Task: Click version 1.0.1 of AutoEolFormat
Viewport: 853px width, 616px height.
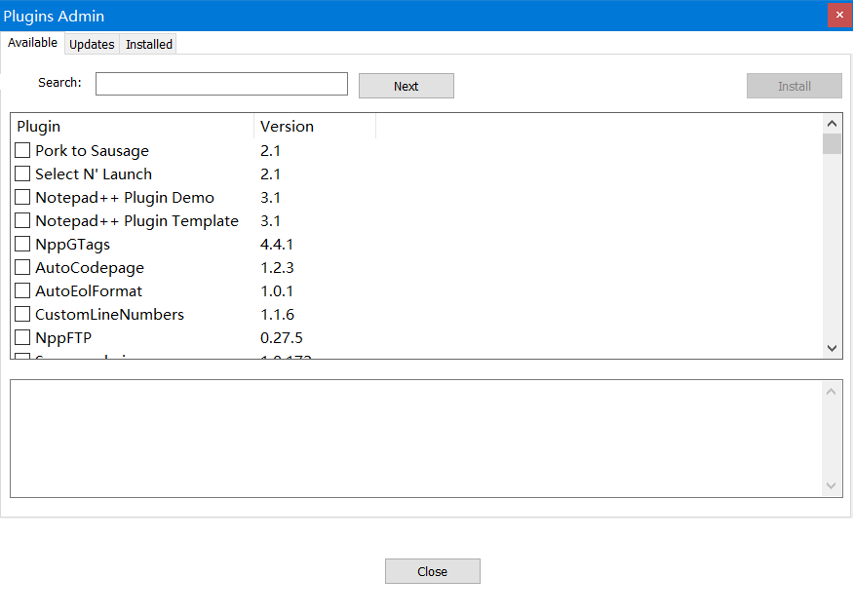Action: [x=276, y=290]
